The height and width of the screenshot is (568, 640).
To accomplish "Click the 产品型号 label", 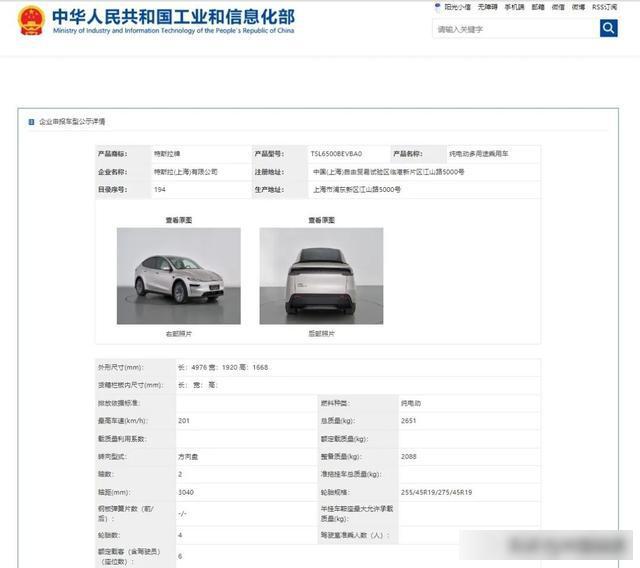I will click(x=269, y=154).
